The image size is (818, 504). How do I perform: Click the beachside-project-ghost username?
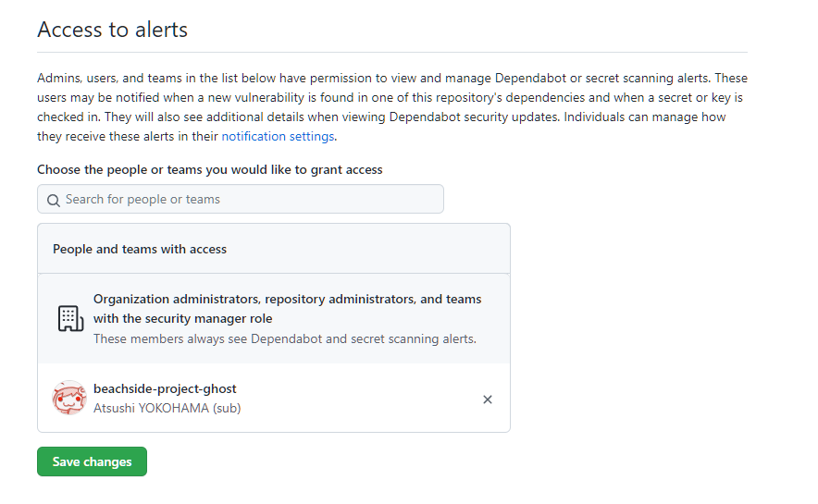pyautogui.click(x=165, y=389)
